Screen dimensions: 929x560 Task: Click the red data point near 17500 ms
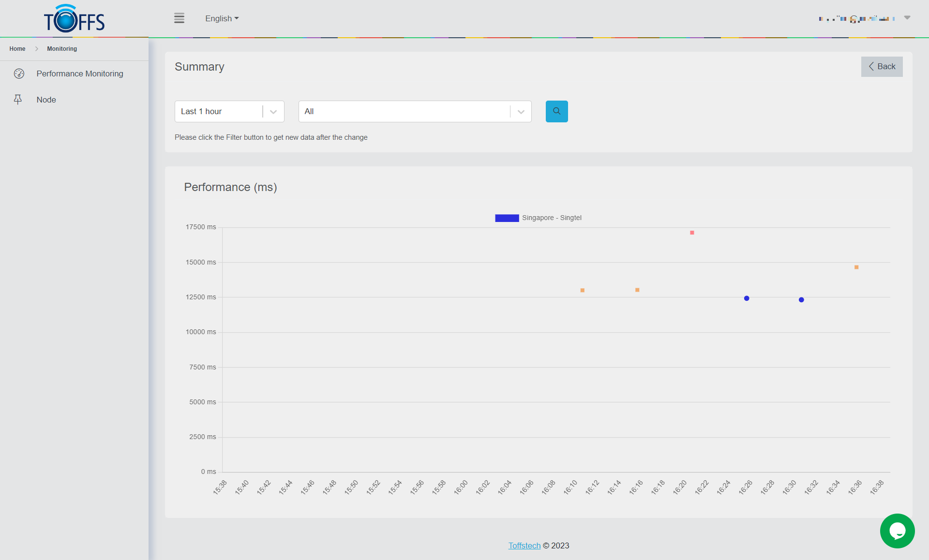click(x=692, y=233)
